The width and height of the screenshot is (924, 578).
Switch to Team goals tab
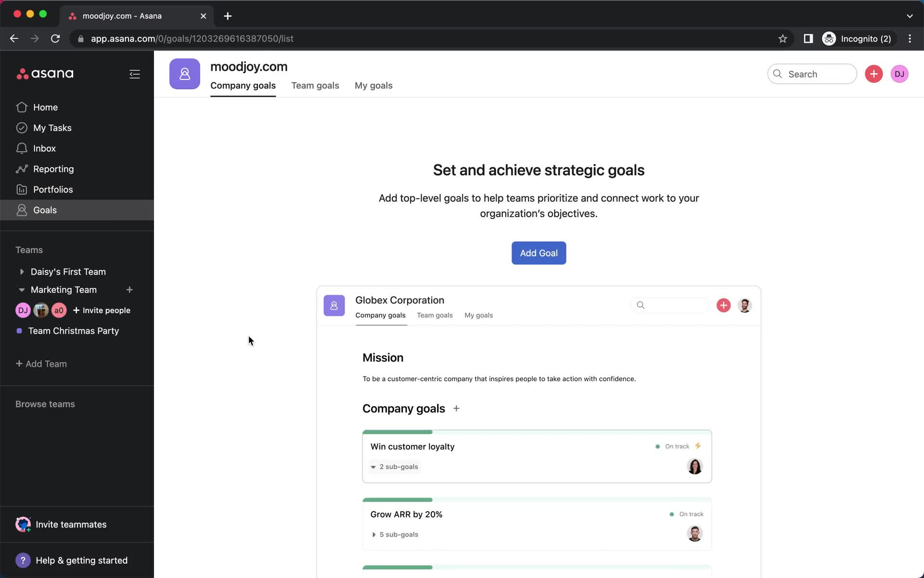point(315,85)
